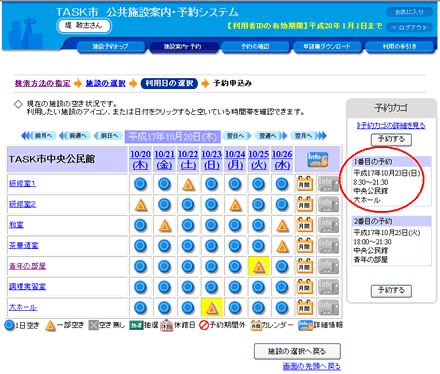Click upper 予約する button in cart
Screen dimensions: 440x374
(391, 139)
